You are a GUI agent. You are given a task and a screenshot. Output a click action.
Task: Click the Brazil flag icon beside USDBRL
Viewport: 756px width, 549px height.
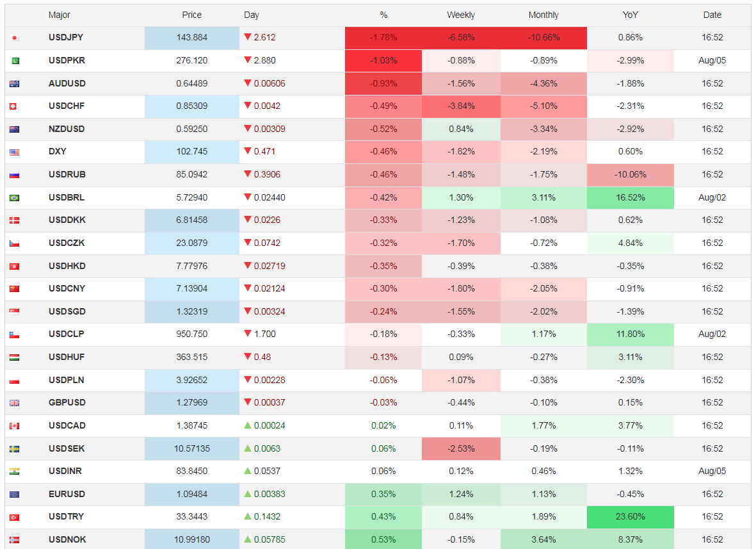coord(15,198)
